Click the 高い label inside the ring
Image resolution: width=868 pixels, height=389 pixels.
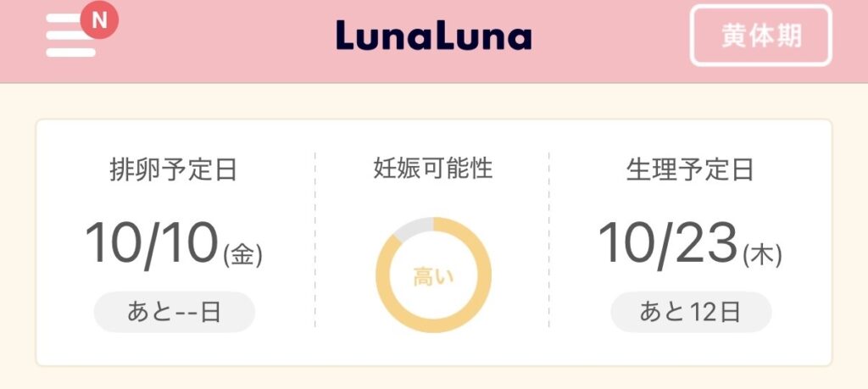click(x=433, y=276)
